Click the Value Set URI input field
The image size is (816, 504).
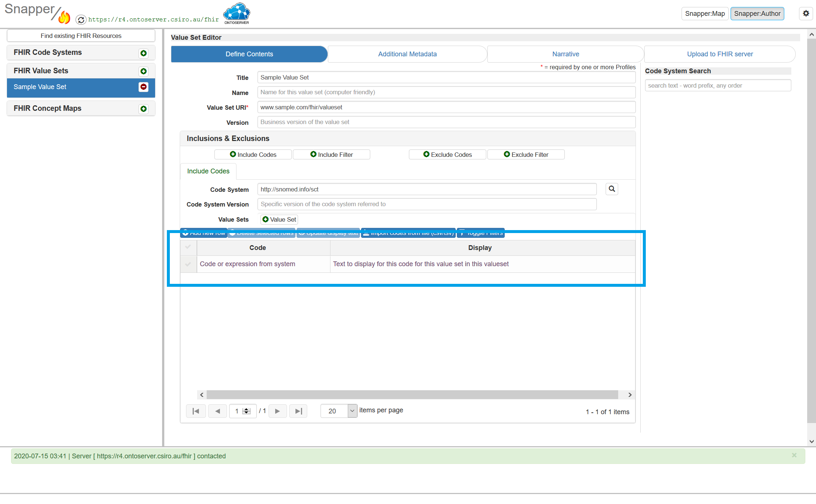tap(446, 107)
